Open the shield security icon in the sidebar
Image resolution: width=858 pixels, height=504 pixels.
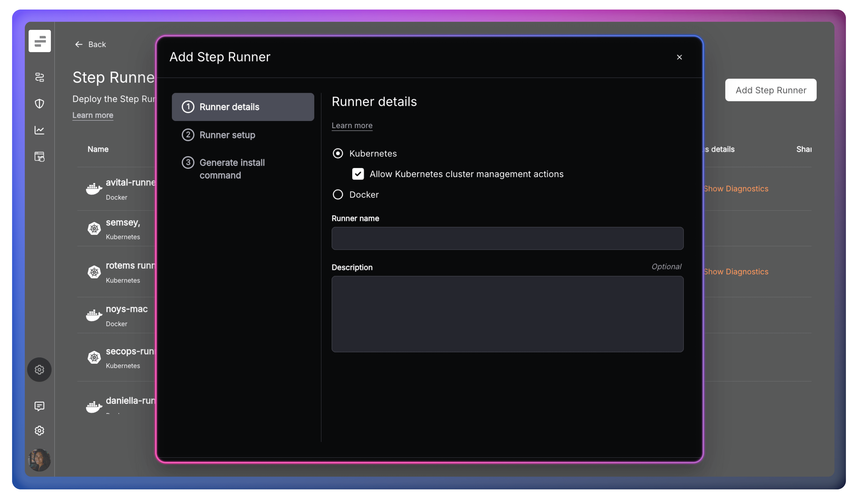(39, 103)
